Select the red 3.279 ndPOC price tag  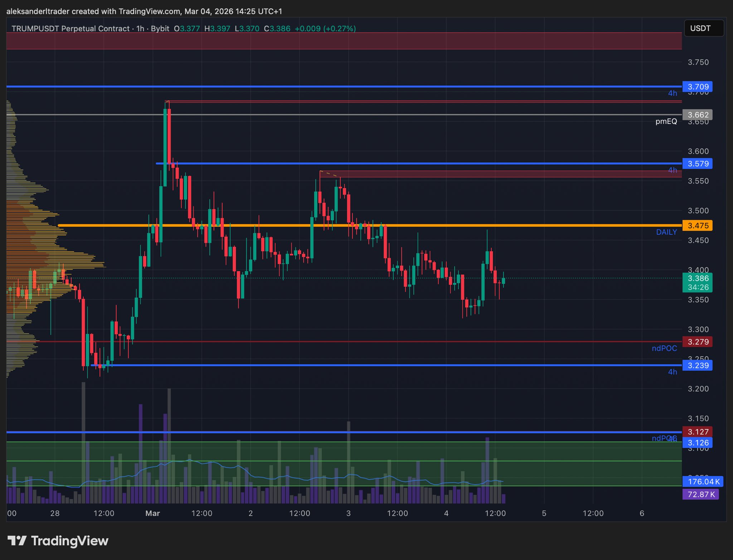coord(697,342)
